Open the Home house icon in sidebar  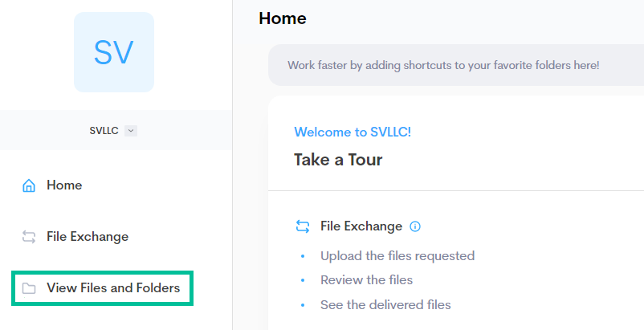point(29,185)
